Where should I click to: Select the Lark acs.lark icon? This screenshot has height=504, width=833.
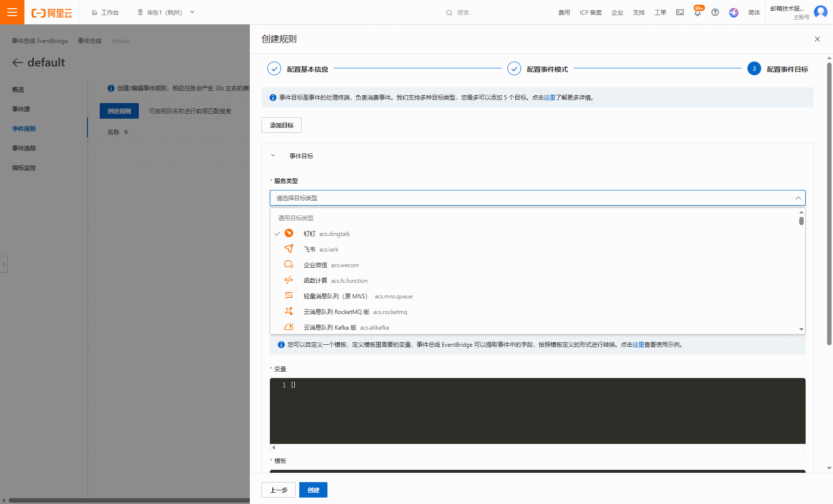pyautogui.click(x=289, y=249)
